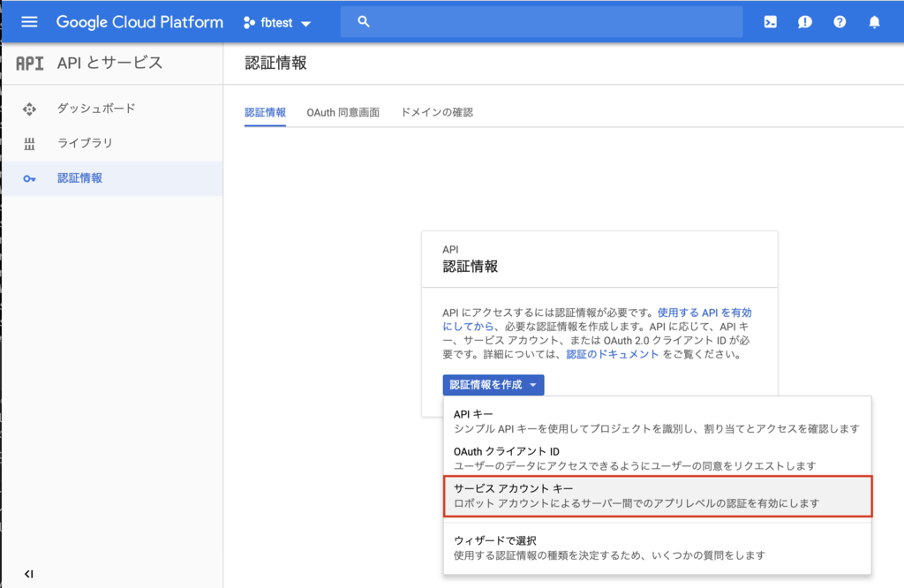Screen dimensions: 904x588
Task: Click the send feedback icon
Action: click(x=804, y=22)
